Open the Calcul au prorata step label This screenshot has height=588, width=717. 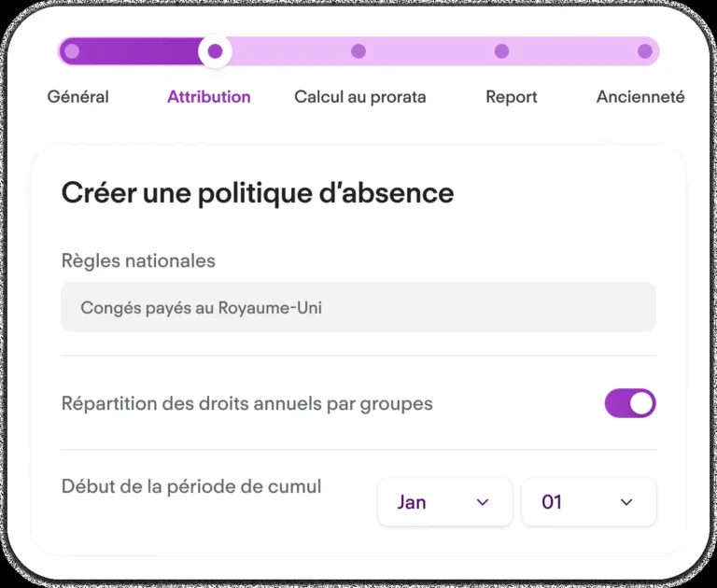pyautogui.click(x=359, y=97)
